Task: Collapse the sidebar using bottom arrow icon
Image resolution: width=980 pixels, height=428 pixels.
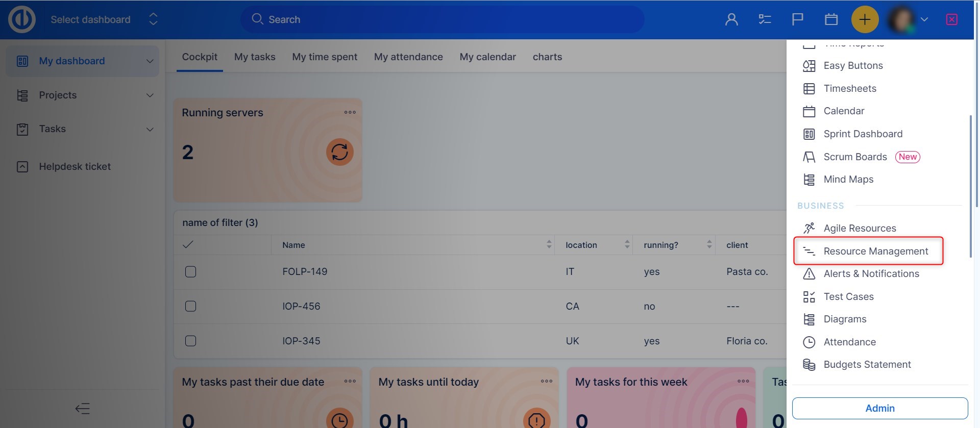Action: 83,408
